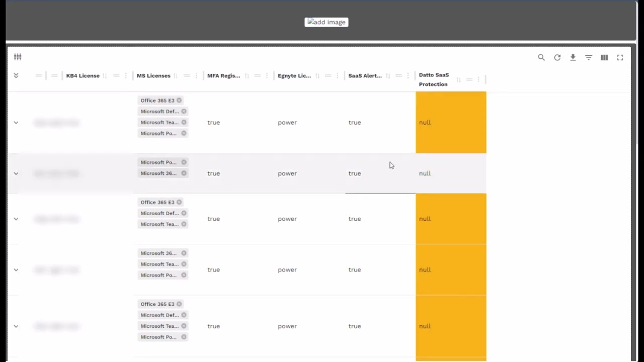Remove Microsoft Po... chip in second row
The image size is (644, 362).
184,162
